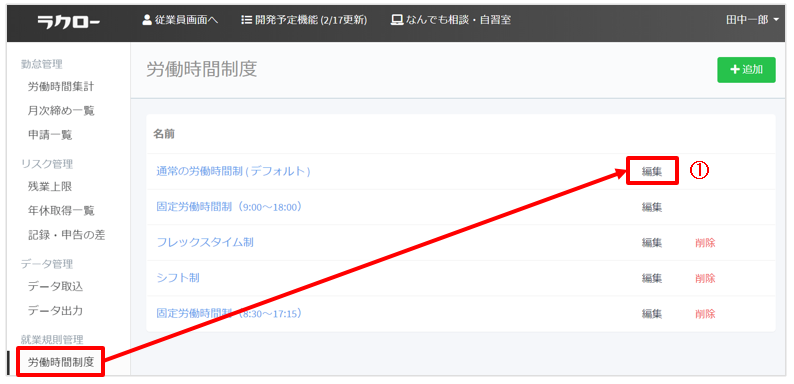Select 残業上限 in sidebar

tap(50, 186)
